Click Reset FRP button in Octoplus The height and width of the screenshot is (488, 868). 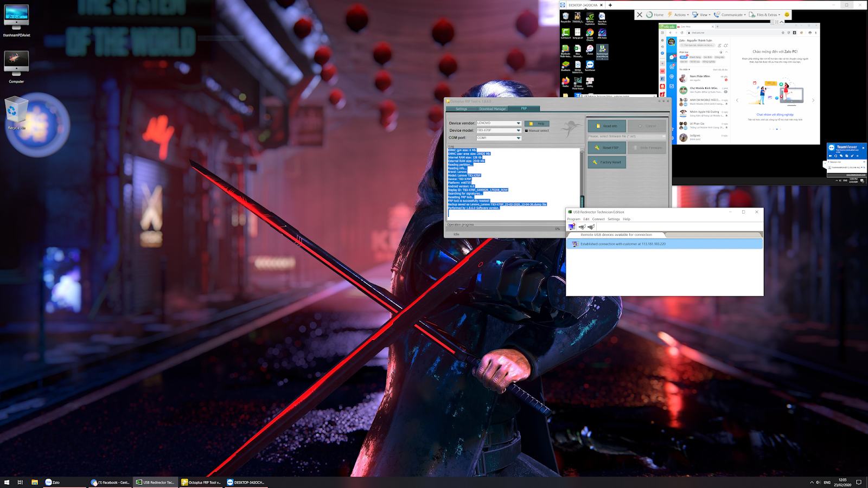607,147
